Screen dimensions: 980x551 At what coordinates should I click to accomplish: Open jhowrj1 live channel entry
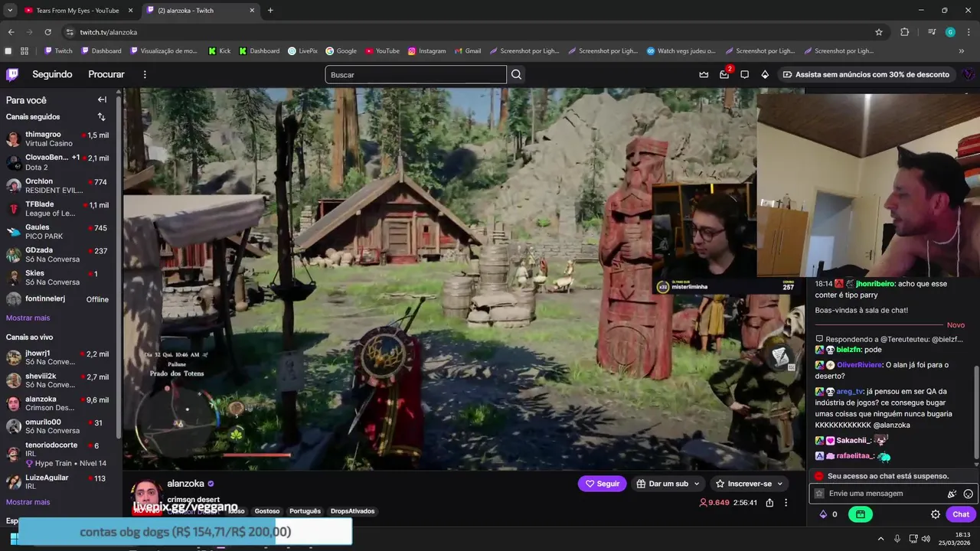[58, 357]
